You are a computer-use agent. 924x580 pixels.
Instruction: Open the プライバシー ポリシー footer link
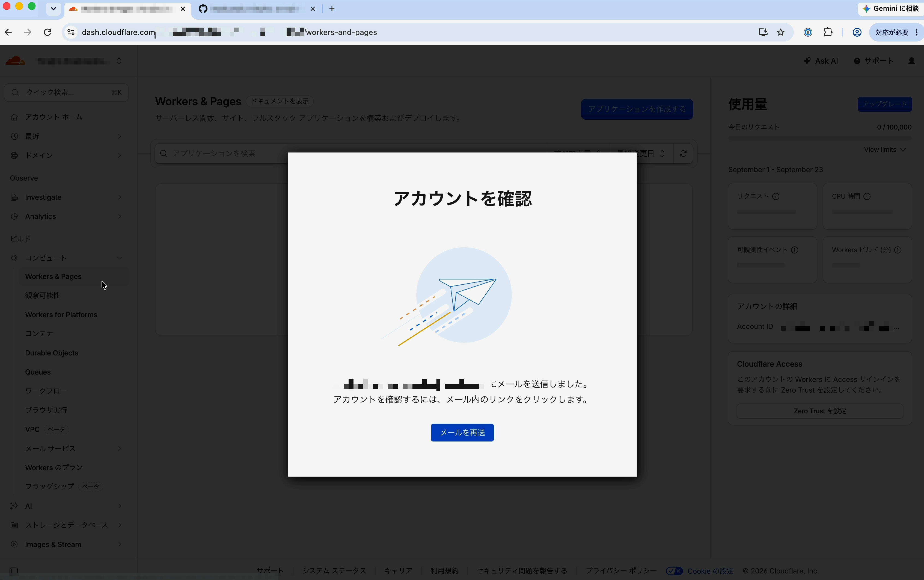tap(621, 570)
